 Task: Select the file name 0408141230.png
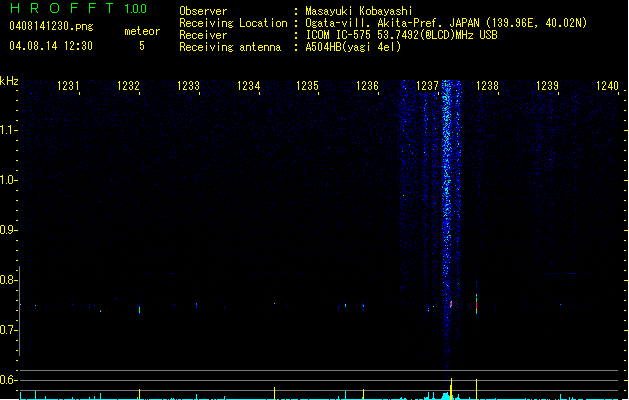coord(51,26)
